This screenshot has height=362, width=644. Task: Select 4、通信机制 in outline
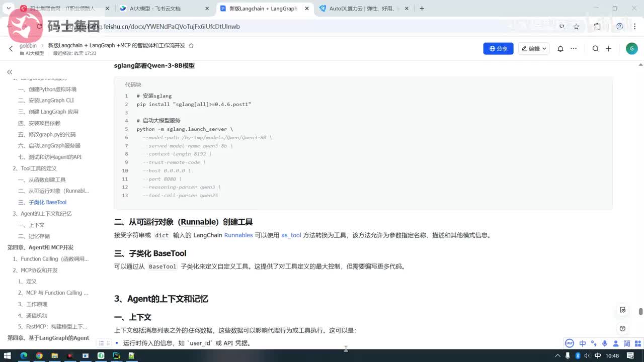[33, 315]
